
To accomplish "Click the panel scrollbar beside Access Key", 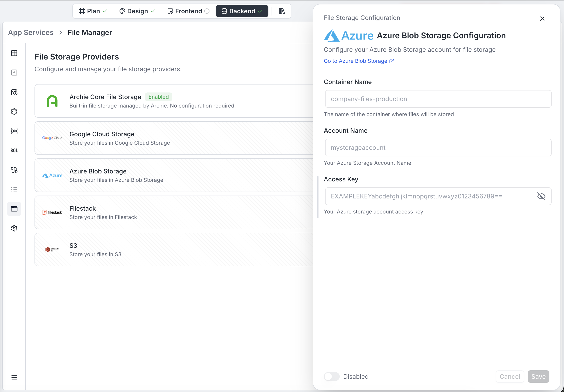I will point(317,197).
